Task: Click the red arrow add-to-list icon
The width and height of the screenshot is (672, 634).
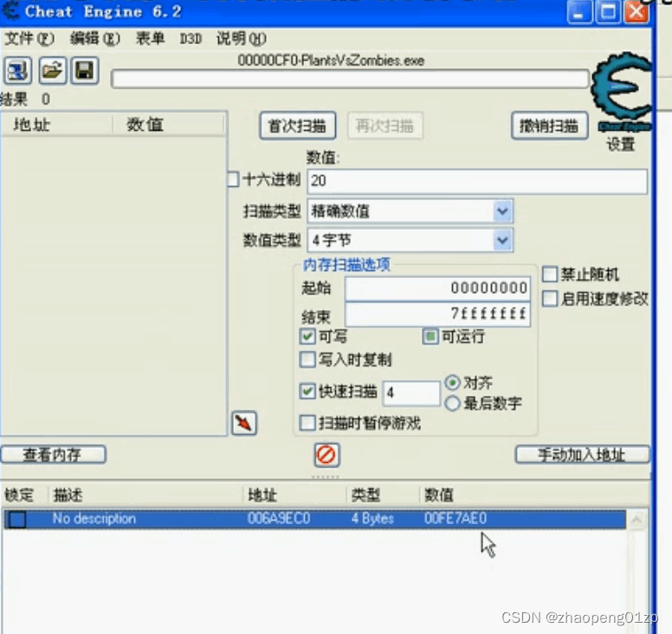Action: click(x=244, y=423)
